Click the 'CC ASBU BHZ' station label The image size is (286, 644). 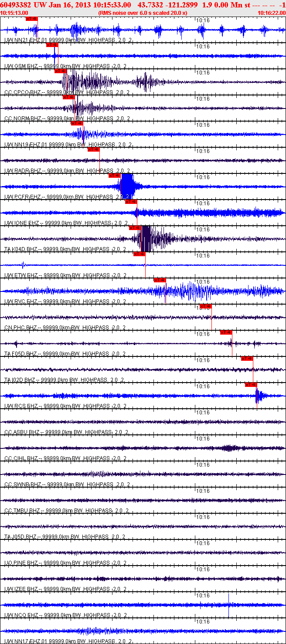[21, 432]
